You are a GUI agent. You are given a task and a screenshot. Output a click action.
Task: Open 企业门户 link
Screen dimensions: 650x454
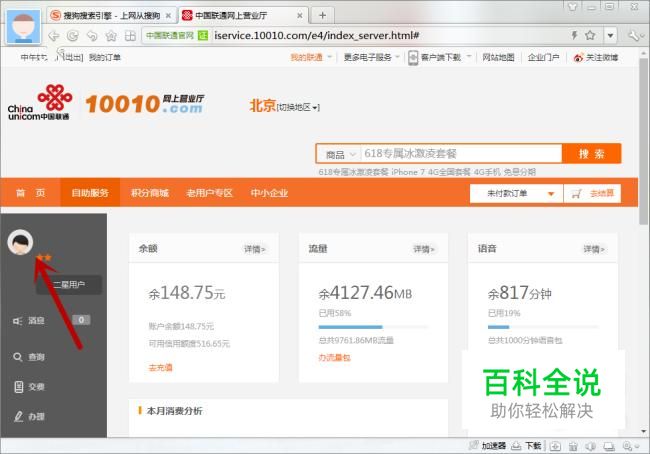click(x=543, y=57)
